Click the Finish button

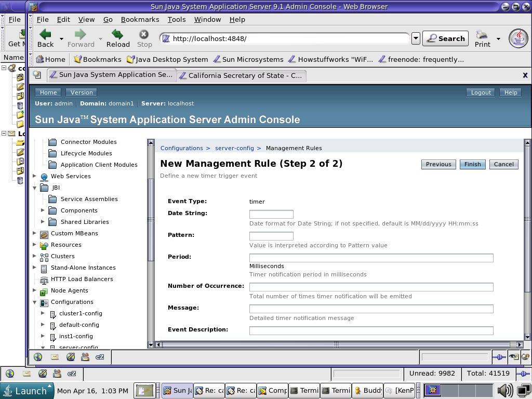472,164
